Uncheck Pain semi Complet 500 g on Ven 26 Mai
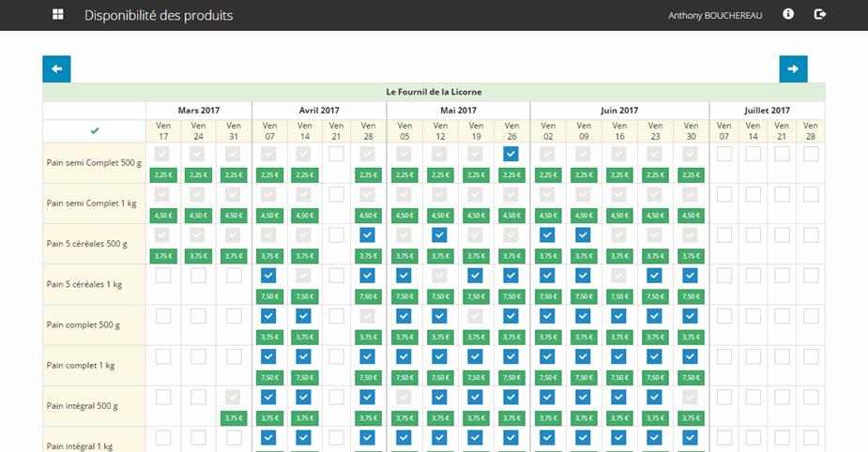The height and width of the screenshot is (452, 868). pos(510,154)
